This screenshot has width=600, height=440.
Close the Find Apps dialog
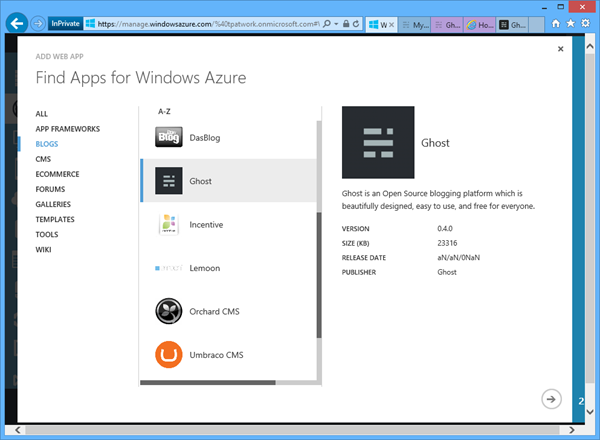coord(558,48)
